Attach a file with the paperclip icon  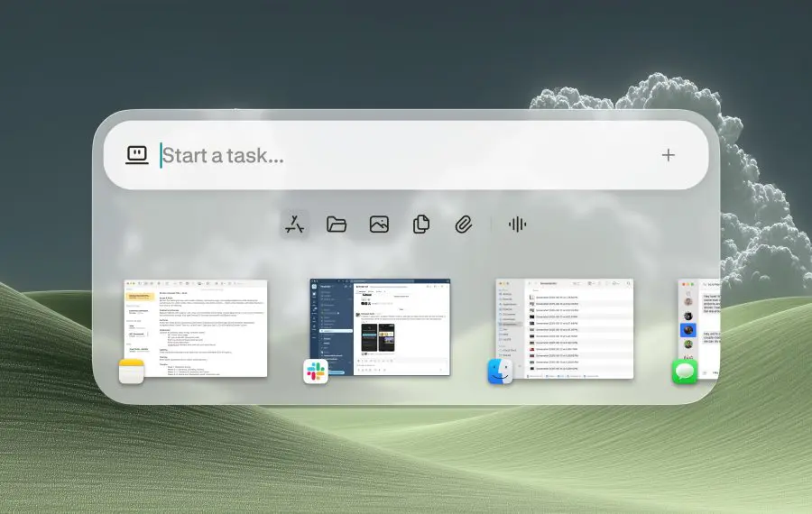point(463,225)
